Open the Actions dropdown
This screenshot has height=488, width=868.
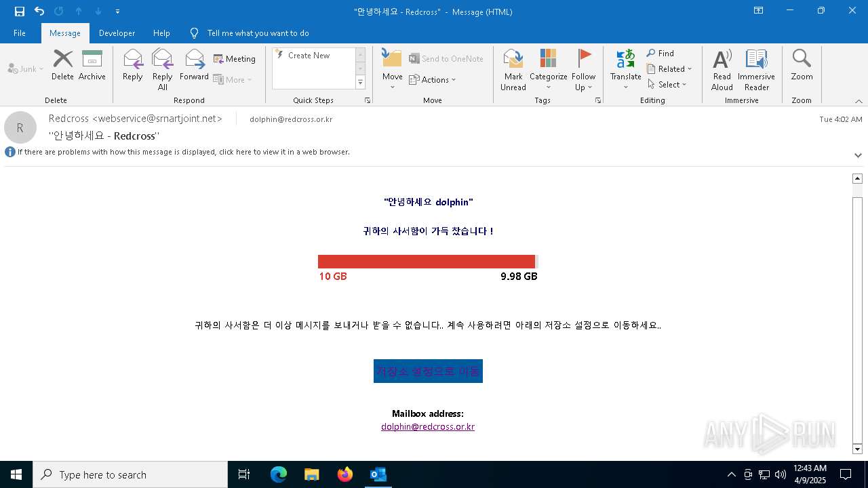pos(433,79)
